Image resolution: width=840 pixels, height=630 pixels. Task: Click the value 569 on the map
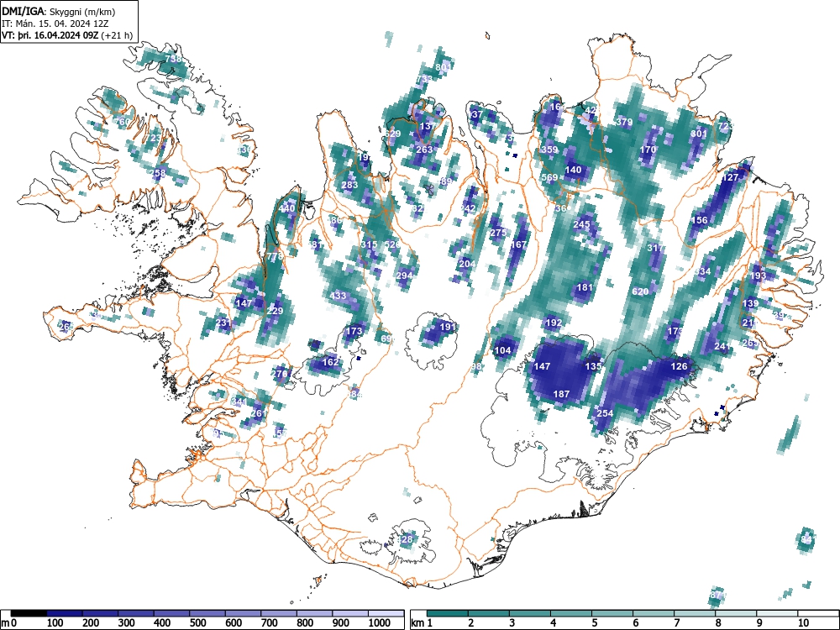(x=549, y=178)
